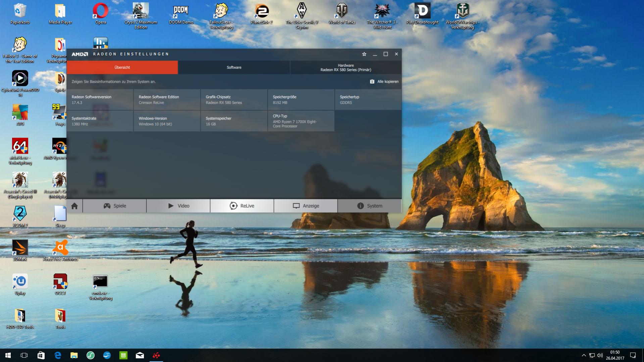Select the Systemtaktrate value 1380 MHz
Image resolution: width=644 pixels, height=362 pixels.
point(80,124)
